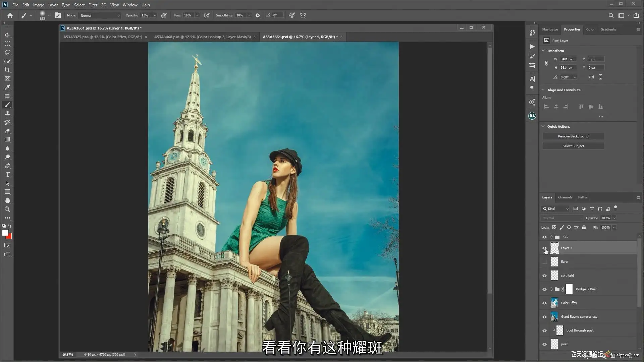This screenshot has height=362, width=644.
Task: Select the Crop tool
Action: (7, 70)
